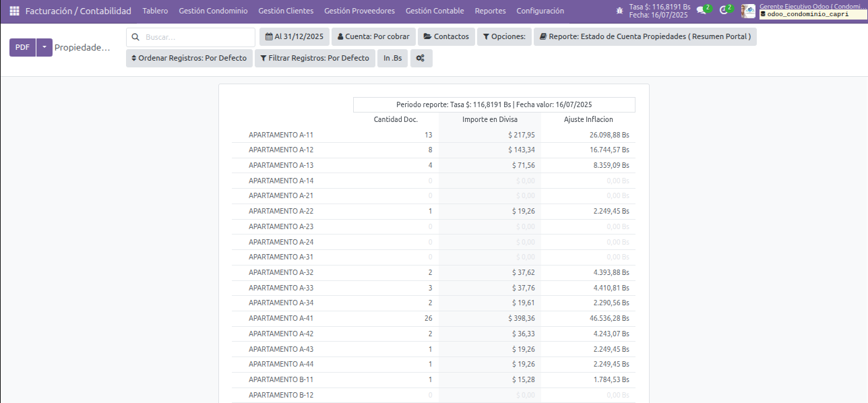The image size is (868, 403).
Task: Click the document count 26 cell
Action: (428, 318)
